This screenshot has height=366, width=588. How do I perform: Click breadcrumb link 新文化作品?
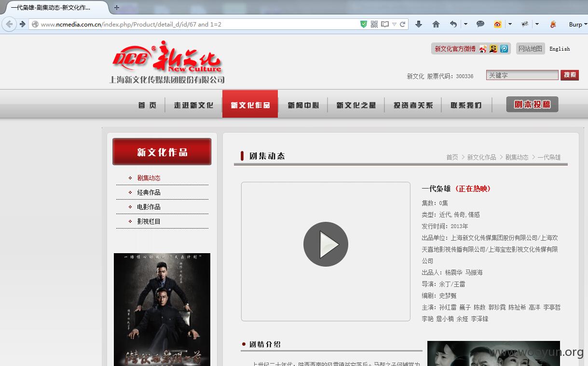(x=481, y=157)
